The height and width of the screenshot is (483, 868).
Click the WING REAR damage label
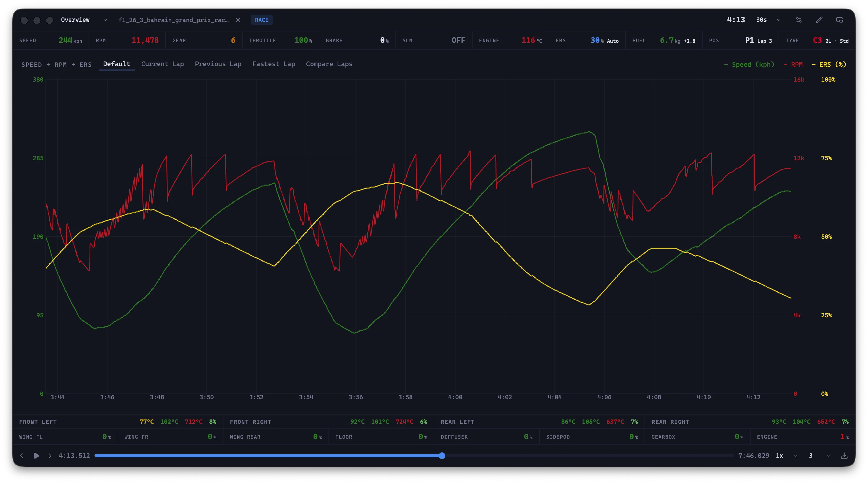tap(245, 437)
